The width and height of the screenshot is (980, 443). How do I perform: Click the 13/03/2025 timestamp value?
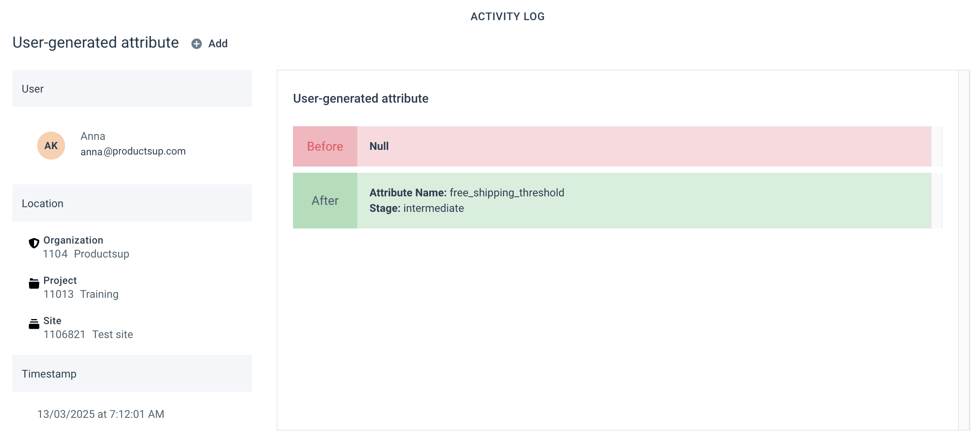click(101, 414)
